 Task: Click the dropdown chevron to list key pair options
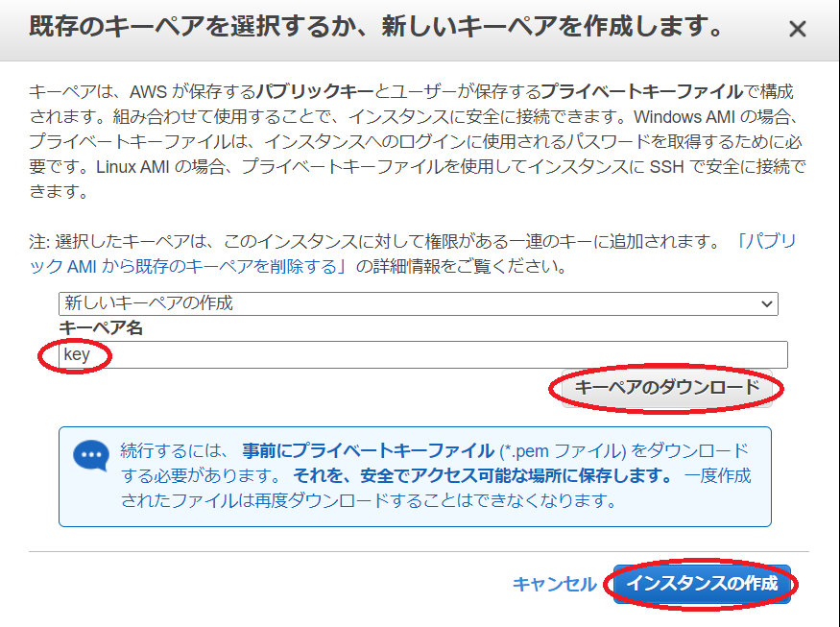coord(767,304)
